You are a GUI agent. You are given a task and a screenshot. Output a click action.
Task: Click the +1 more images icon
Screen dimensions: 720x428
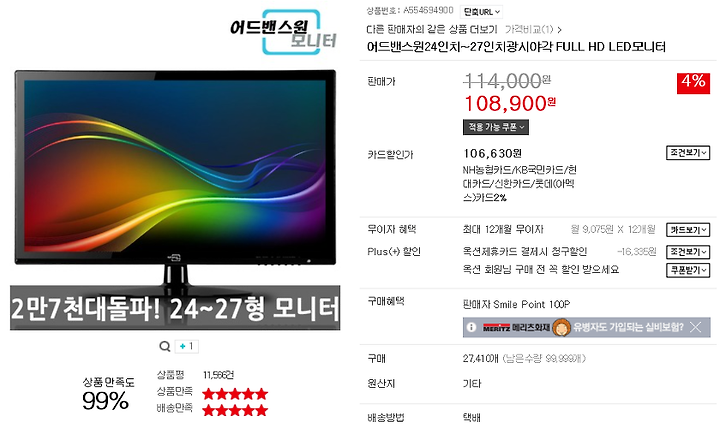click(x=187, y=346)
